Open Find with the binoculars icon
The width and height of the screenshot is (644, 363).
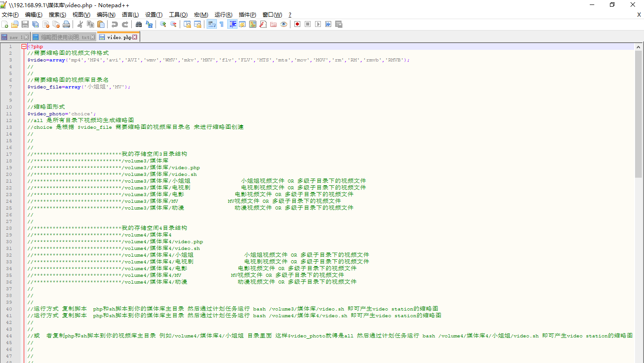click(138, 24)
